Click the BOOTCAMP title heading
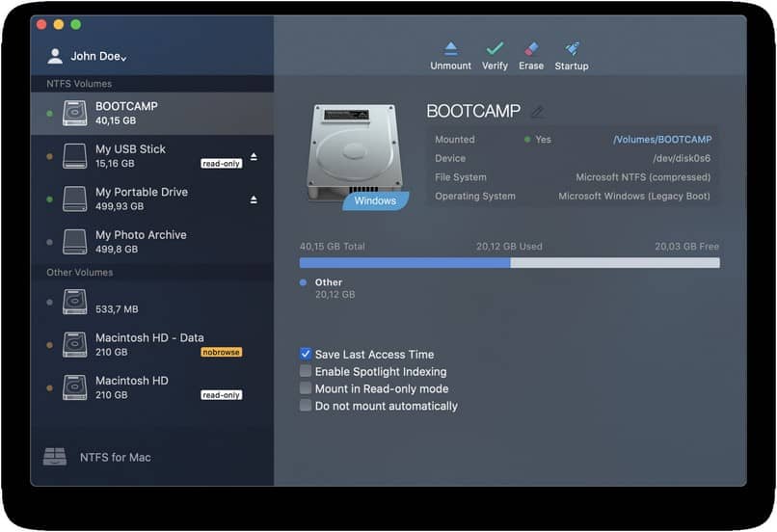 [x=473, y=111]
